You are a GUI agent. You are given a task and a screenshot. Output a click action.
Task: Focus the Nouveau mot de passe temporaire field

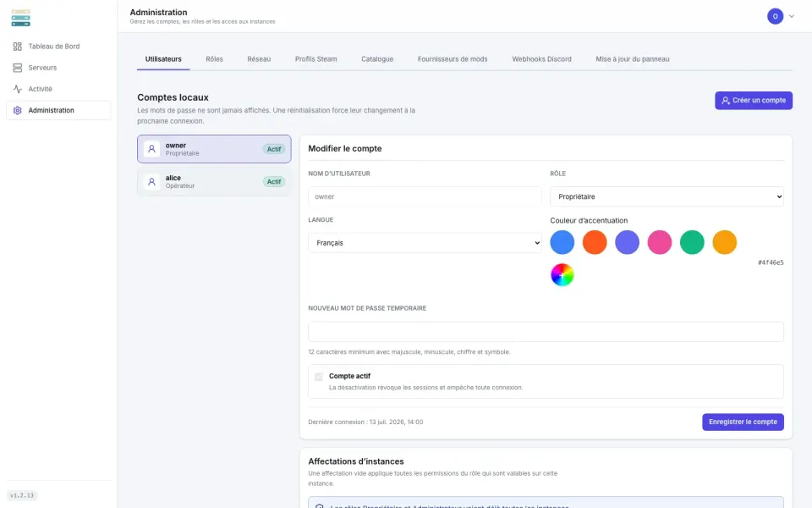[x=546, y=332]
